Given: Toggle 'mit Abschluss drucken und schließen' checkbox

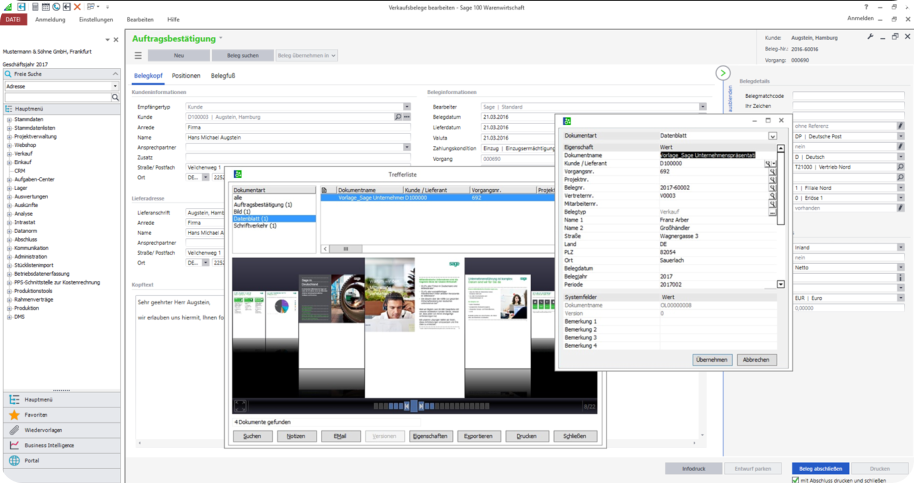Looking at the screenshot, I should pos(795,480).
